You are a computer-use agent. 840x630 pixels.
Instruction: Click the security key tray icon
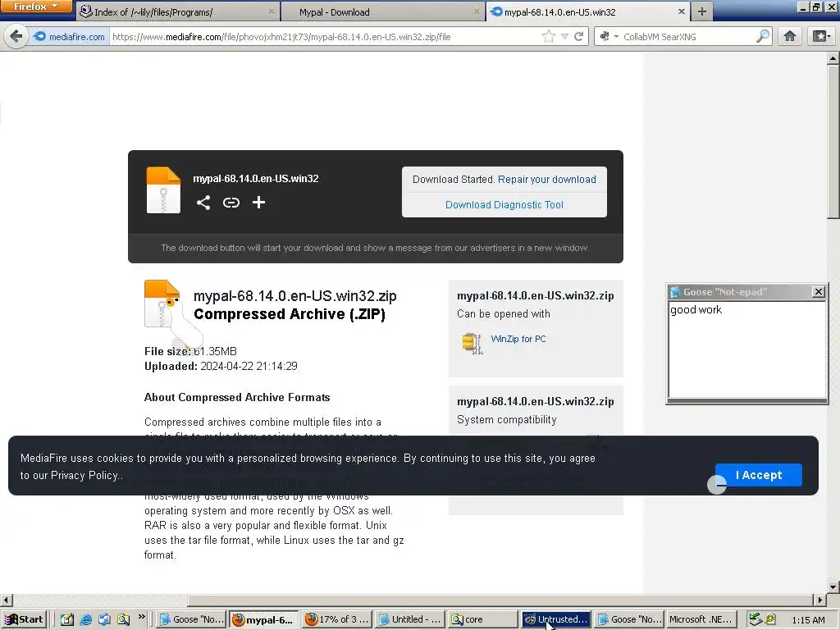pos(769,619)
